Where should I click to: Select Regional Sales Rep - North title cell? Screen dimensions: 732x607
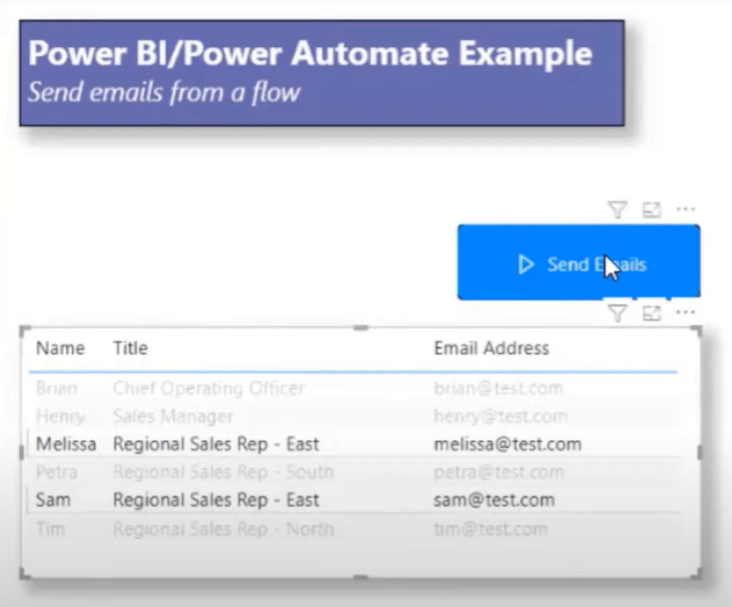[x=223, y=529]
